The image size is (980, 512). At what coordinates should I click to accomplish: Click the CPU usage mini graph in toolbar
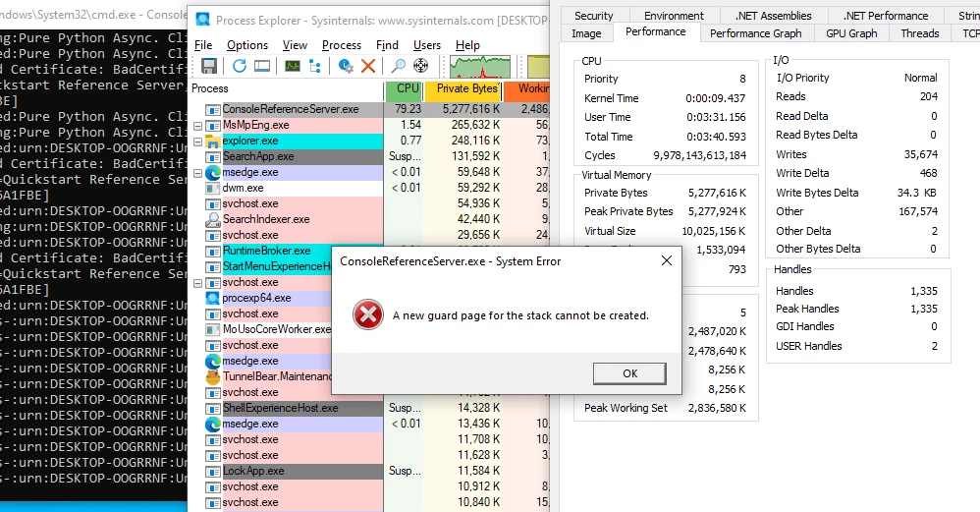pyautogui.click(x=479, y=66)
